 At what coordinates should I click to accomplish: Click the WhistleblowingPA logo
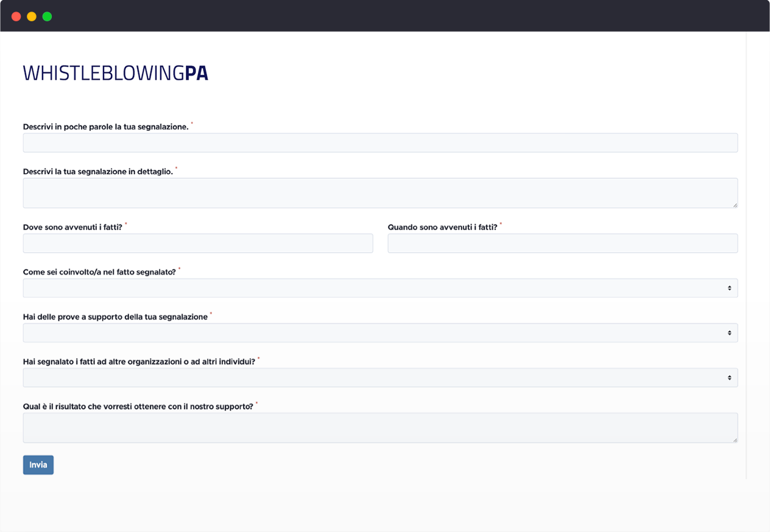point(116,73)
